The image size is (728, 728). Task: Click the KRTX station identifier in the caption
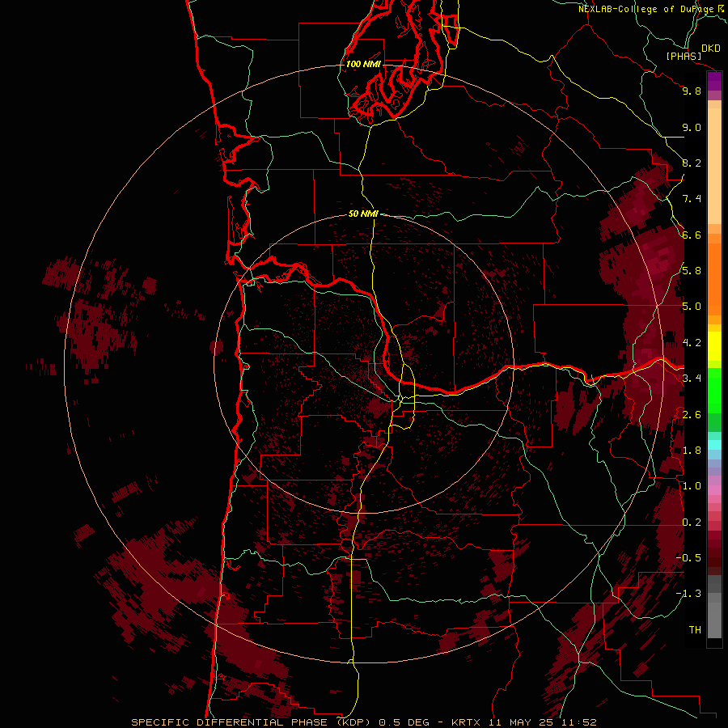tap(466, 722)
